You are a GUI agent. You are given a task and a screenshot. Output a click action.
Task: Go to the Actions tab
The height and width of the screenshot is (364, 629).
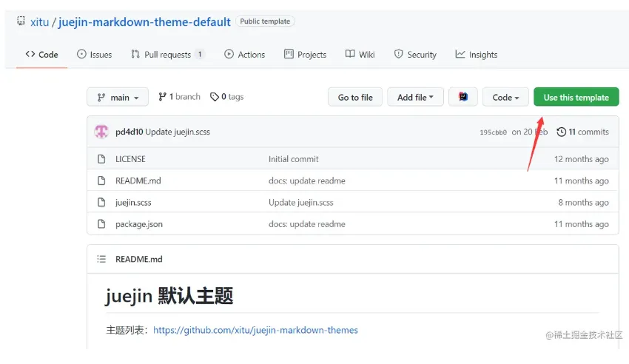tap(245, 55)
